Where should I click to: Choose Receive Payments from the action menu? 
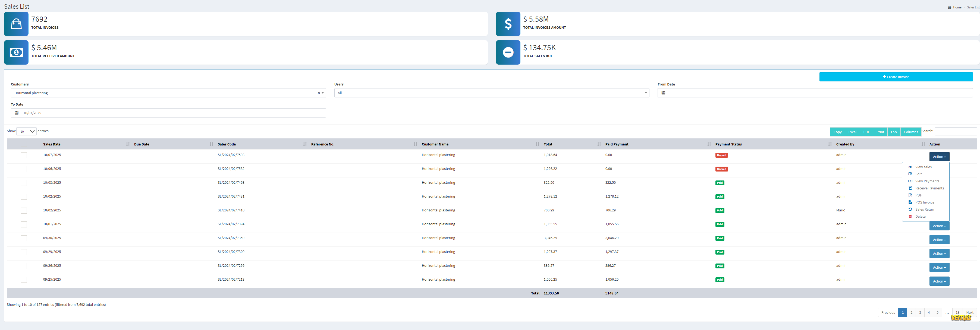[x=929, y=189]
